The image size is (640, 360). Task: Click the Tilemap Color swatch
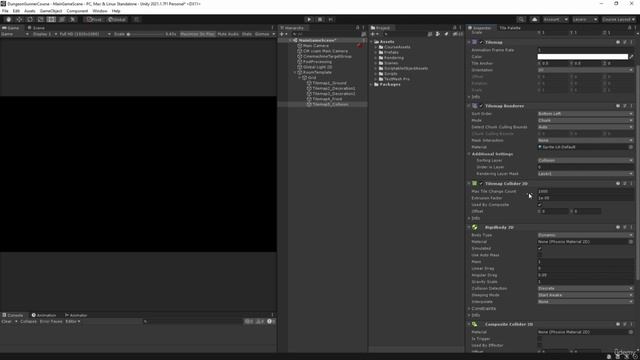(x=582, y=57)
